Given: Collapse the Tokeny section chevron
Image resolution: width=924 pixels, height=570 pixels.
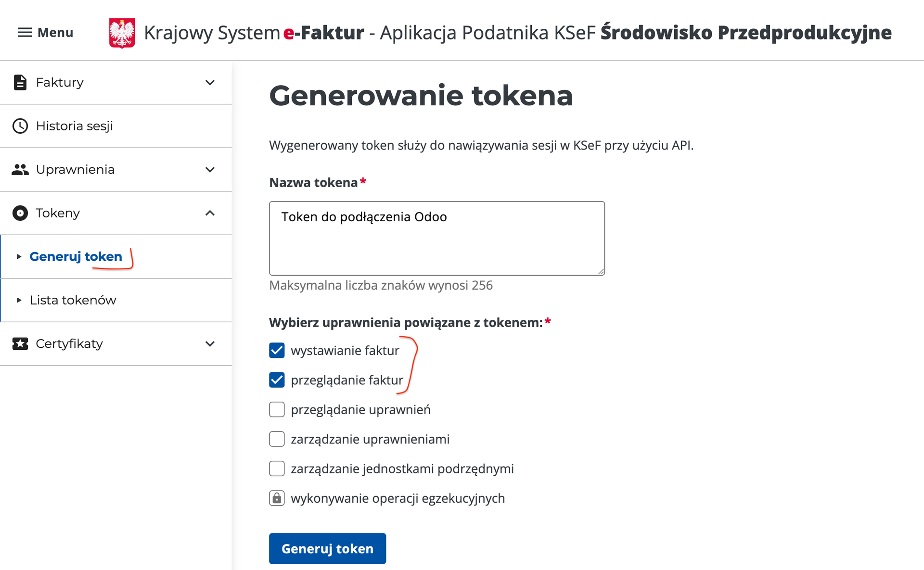Looking at the screenshot, I should click(x=210, y=213).
